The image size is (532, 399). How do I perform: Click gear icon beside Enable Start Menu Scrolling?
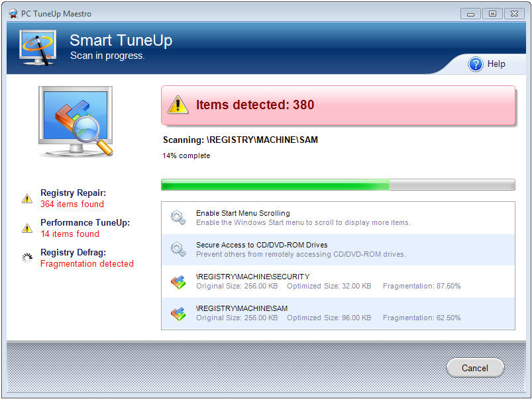(178, 217)
